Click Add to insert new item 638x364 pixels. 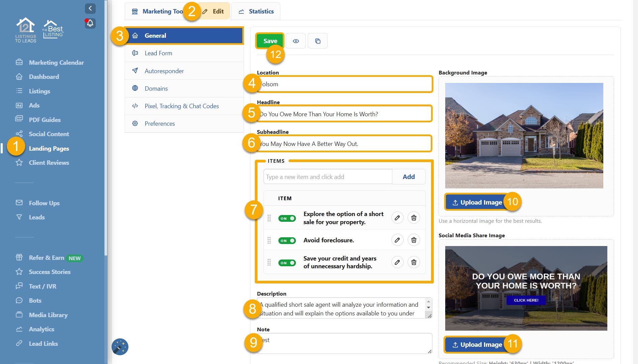[x=408, y=177]
